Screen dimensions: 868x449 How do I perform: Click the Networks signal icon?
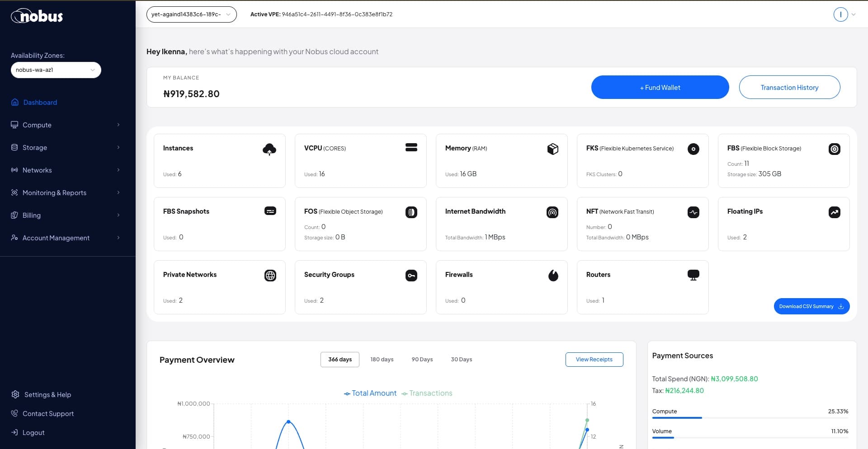(x=14, y=170)
